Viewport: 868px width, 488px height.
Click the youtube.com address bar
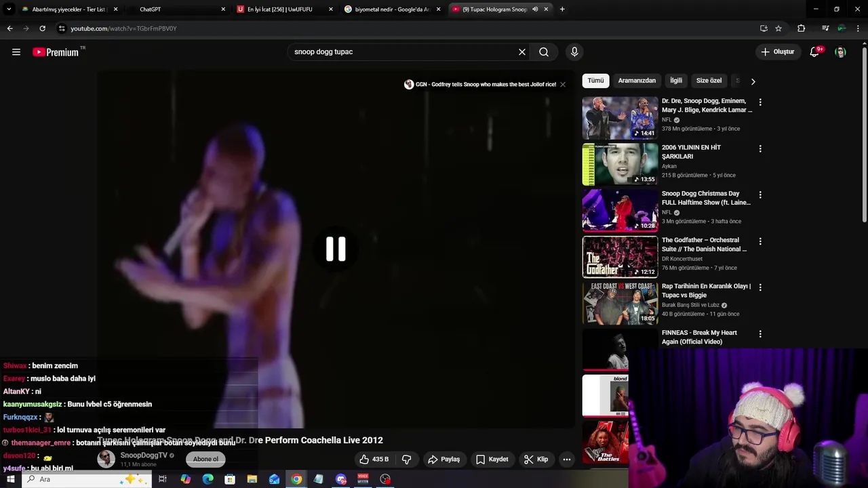[407, 28]
